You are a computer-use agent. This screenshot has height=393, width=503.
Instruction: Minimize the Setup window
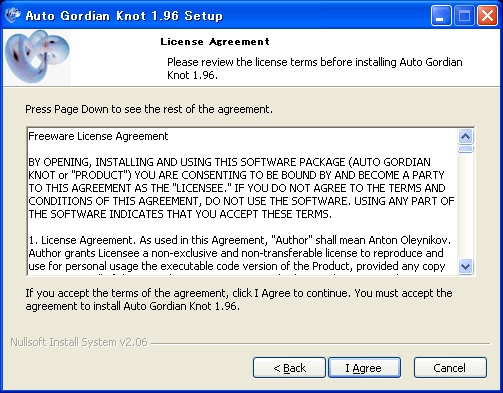click(x=441, y=15)
